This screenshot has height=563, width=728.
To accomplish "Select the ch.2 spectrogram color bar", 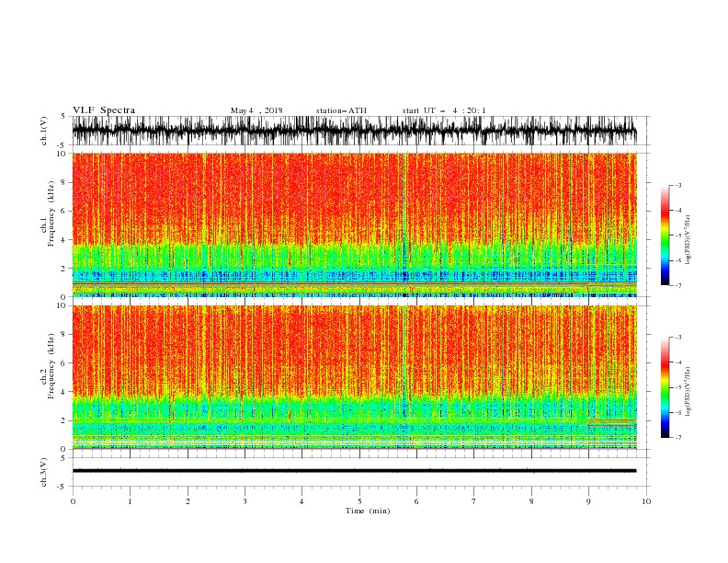I will coord(665,387).
